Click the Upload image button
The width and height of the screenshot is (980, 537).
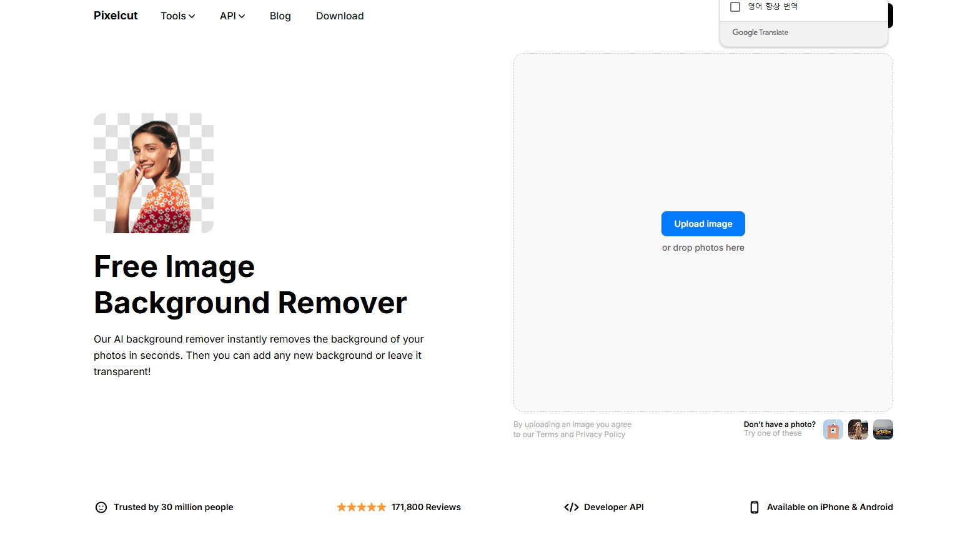point(703,224)
